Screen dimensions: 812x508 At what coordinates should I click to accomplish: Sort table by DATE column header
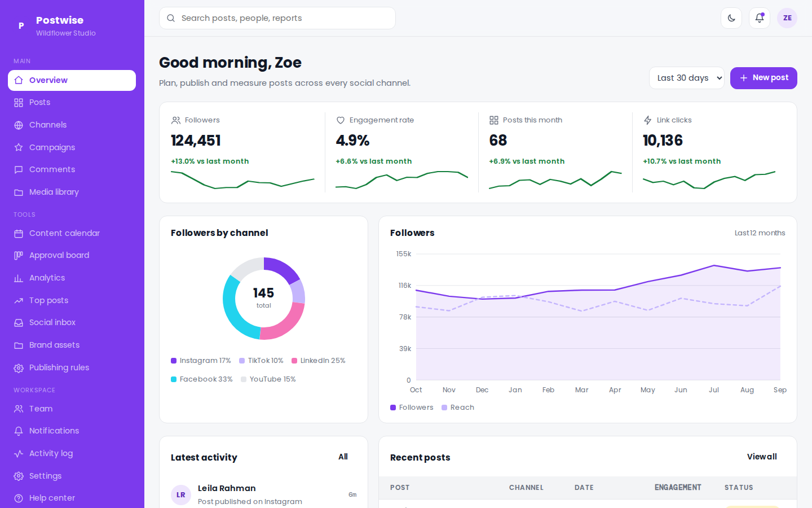tap(584, 488)
